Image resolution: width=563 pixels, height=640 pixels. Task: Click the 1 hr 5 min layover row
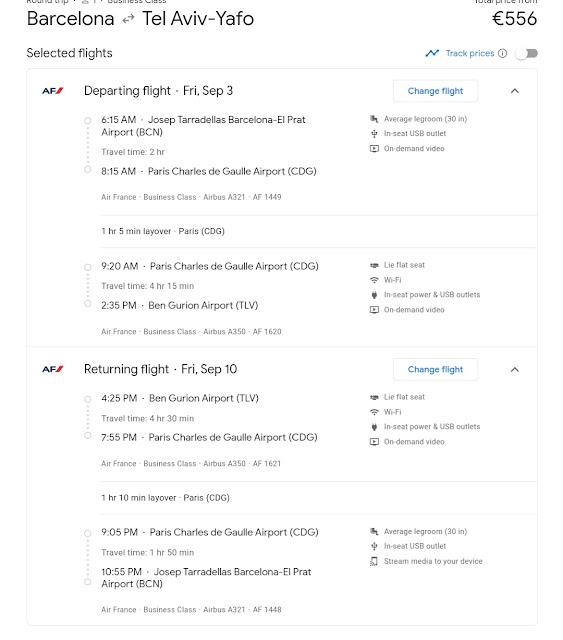click(318, 231)
